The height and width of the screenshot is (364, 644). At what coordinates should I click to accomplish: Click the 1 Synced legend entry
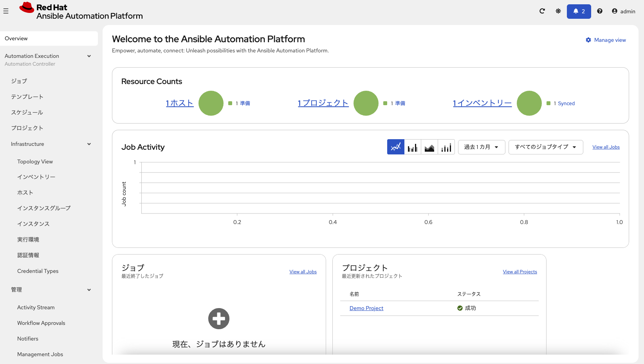561,103
